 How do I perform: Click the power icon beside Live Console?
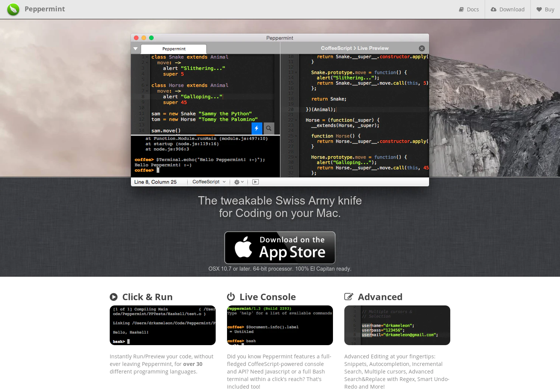pos(231,297)
